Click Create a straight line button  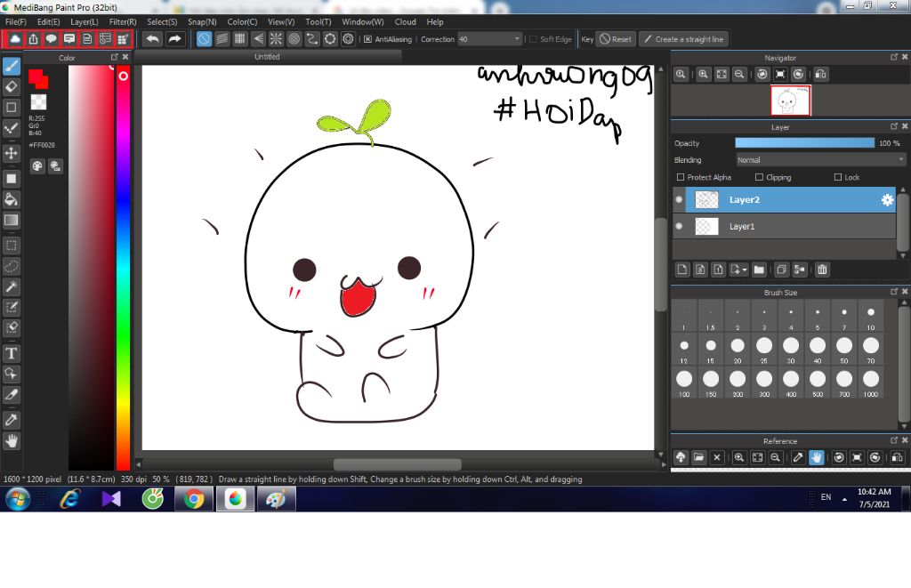click(x=684, y=39)
